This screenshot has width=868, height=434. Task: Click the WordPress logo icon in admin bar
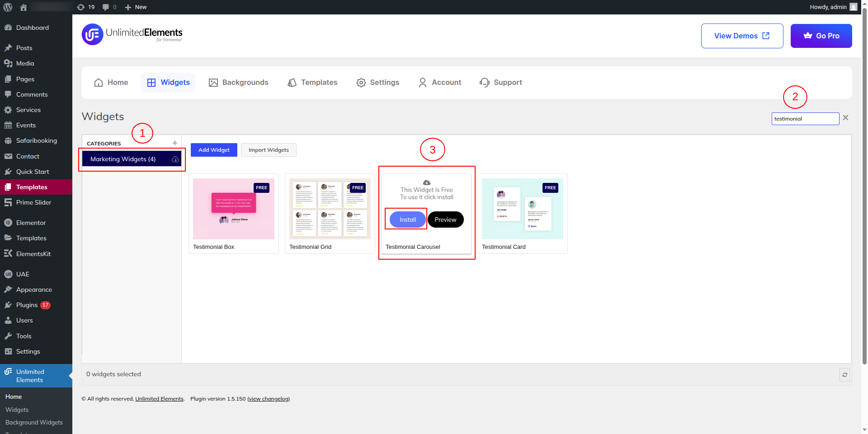[x=8, y=7]
